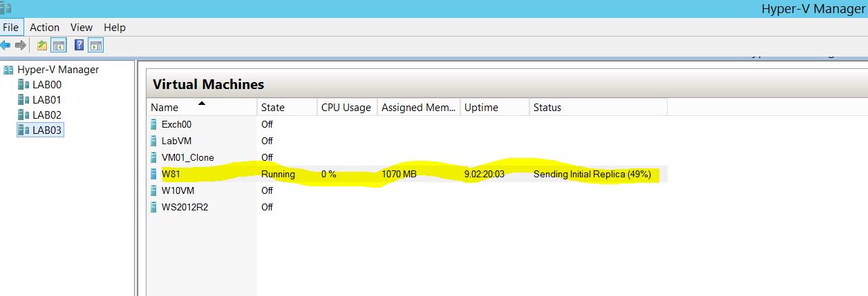Click the LAB02 server icon
This screenshot has height=296, width=868.
point(24,115)
